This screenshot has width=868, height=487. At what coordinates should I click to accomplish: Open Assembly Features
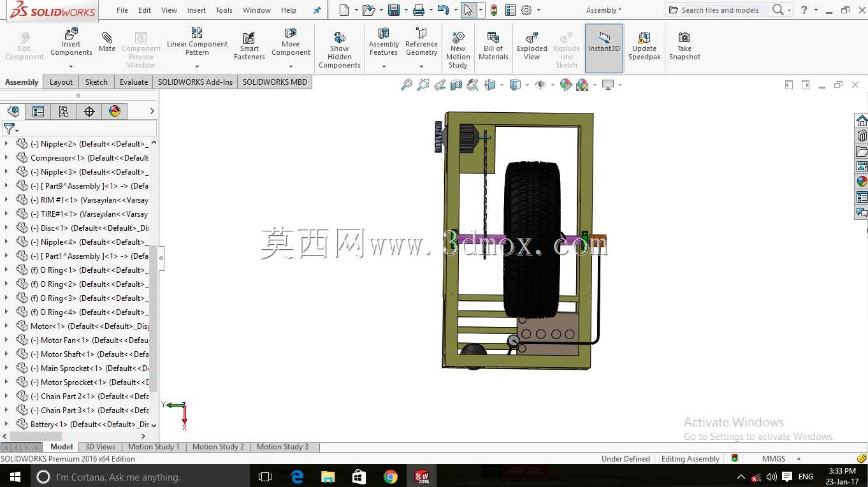pyautogui.click(x=384, y=42)
